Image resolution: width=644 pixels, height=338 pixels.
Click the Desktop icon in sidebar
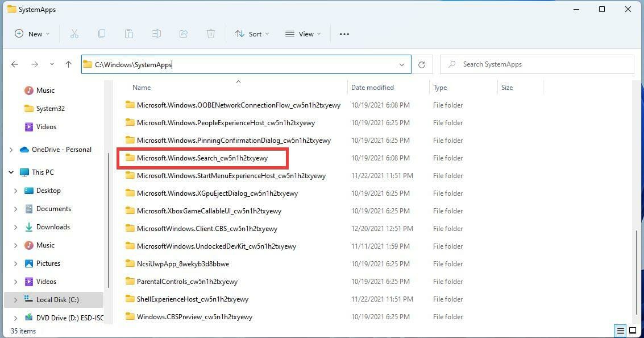[29, 191]
